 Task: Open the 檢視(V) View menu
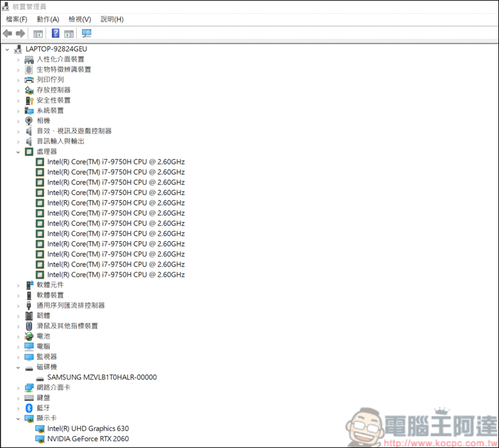coord(80,19)
